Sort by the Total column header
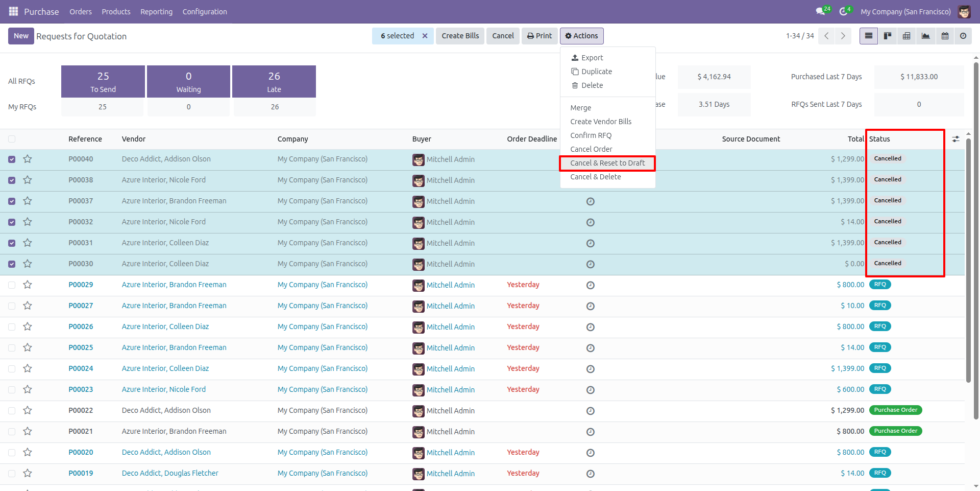980x491 pixels. point(856,139)
